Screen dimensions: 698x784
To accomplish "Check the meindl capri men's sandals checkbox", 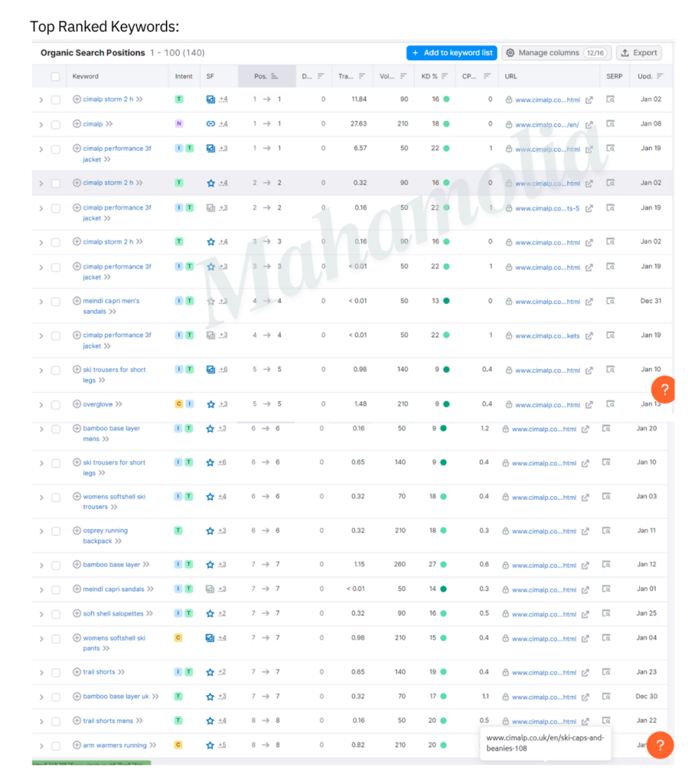I will point(56,302).
